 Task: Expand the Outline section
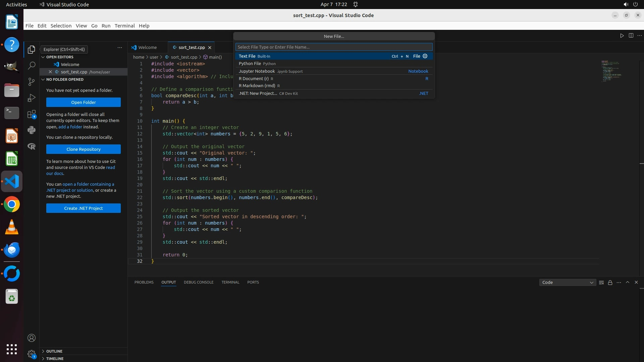pos(54,351)
